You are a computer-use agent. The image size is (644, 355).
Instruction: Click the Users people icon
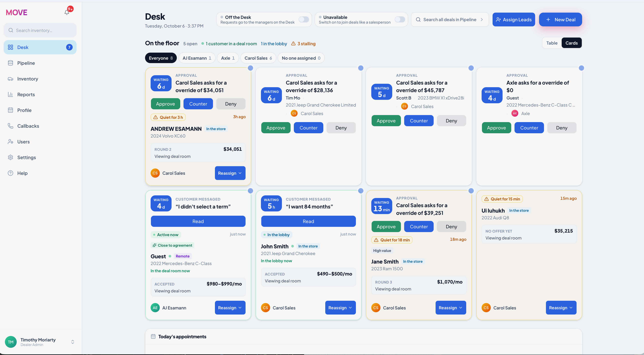click(x=10, y=142)
